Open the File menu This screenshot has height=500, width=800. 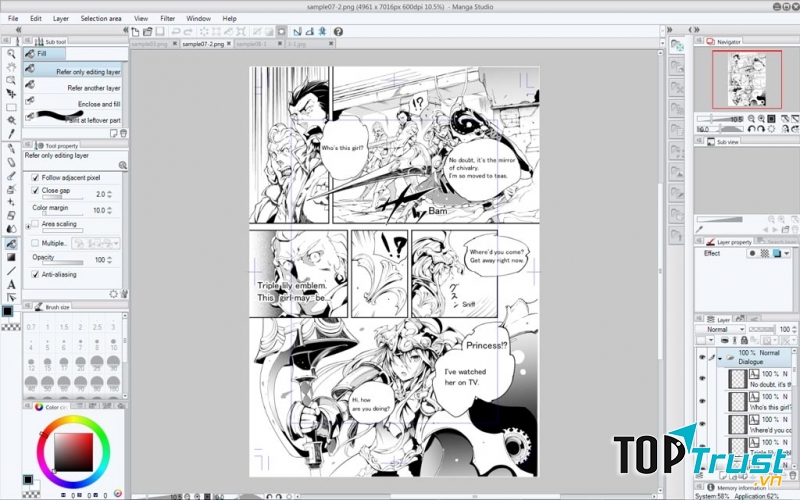[x=13, y=18]
